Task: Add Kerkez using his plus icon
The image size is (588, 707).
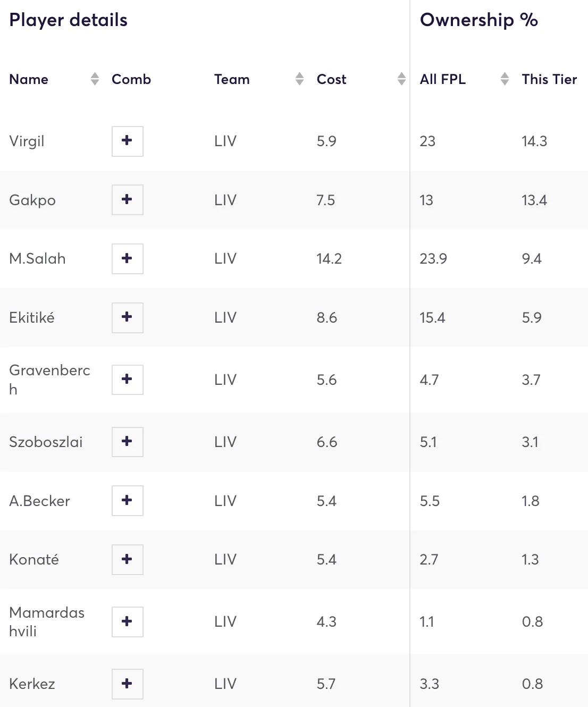Action: (x=127, y=684)
